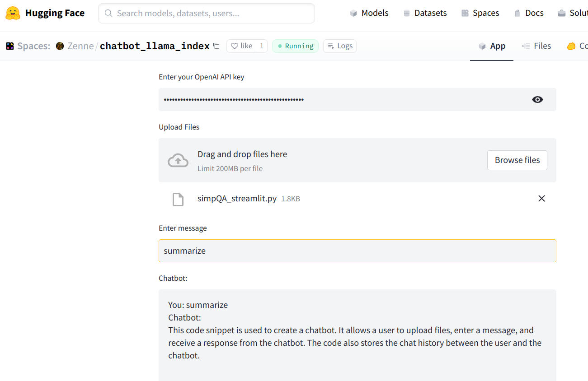Open the Spaces: breadcrumb link
This screenshot has height=381, width=588.
[x=34, y=46]
